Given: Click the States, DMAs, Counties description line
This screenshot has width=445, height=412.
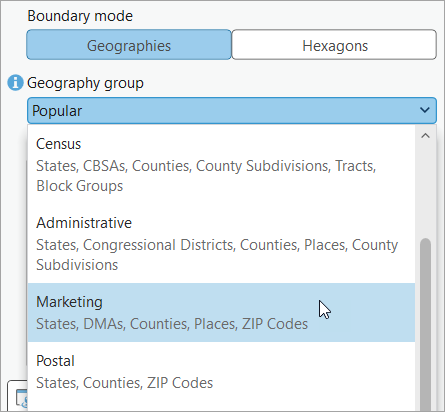Looking at the screenshot, I should [x=172, y=324].
